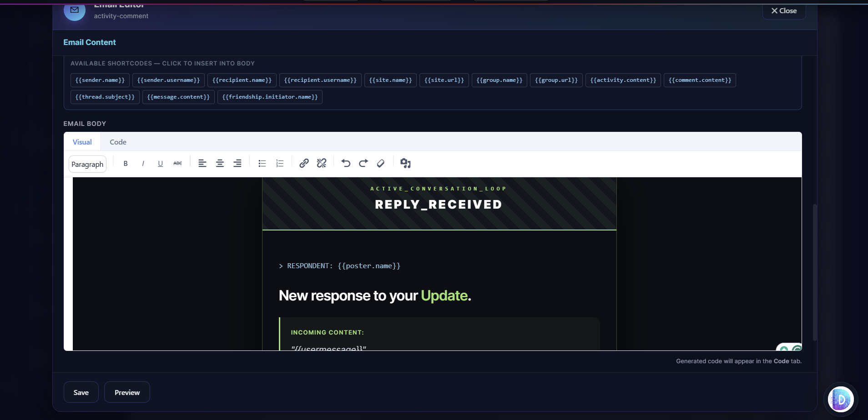Align text to the center
Screen dimensions: 868x420
(x=220, y=164)
